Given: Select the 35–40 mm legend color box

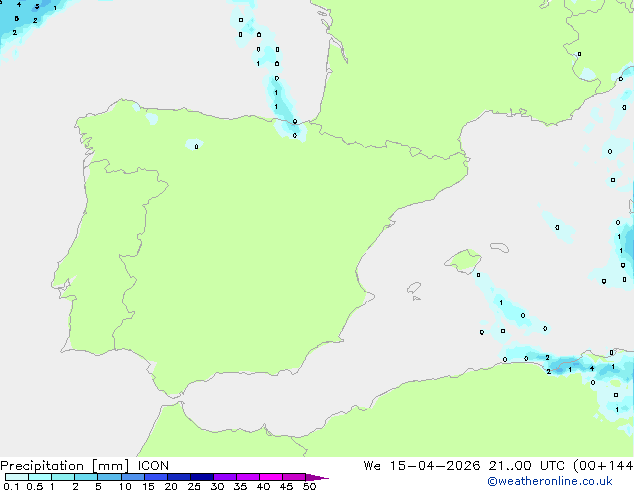Looking at the screenshot, I should pyautogui.click(x=247, y=477).
